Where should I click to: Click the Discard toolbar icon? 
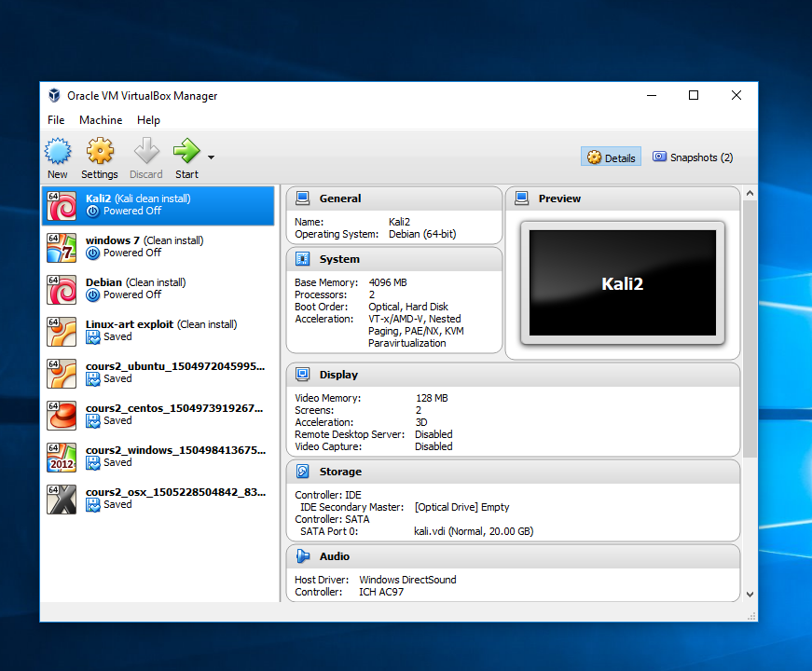pyautogui.click(x=145, y=151)
